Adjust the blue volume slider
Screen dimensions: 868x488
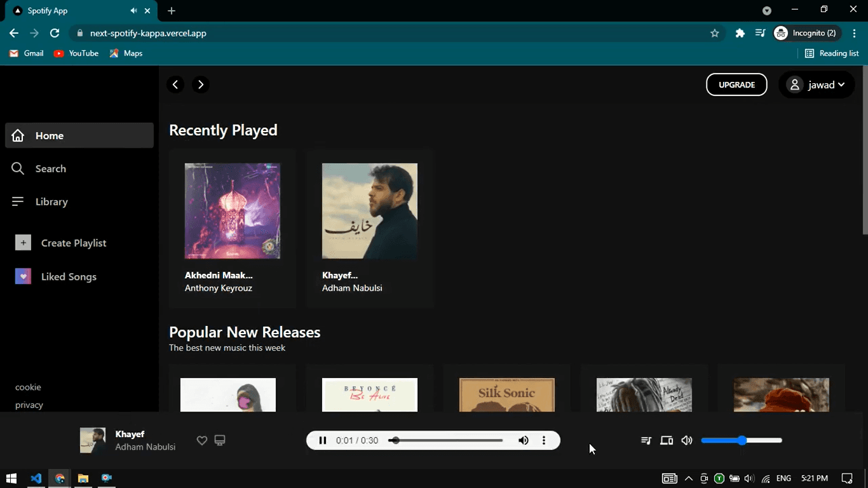pos(742,440)
